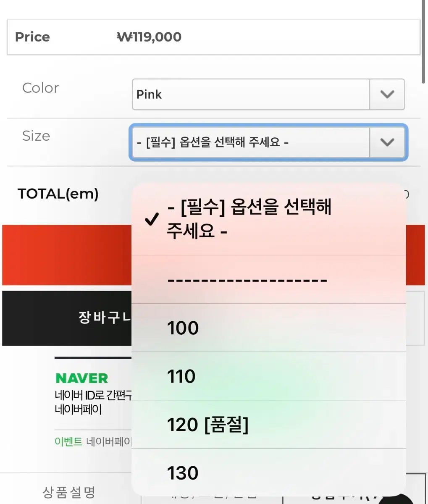
Task: Click the TOTAL(em) label
Action: [58, 194]
